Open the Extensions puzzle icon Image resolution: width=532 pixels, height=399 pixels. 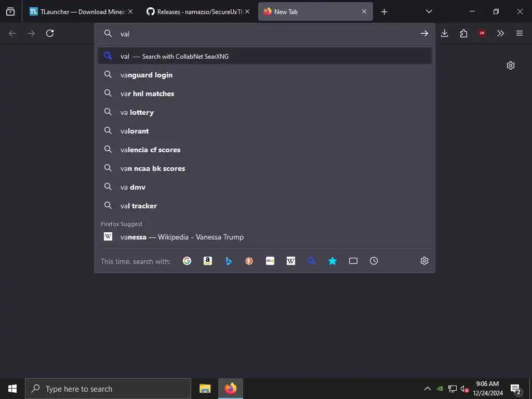(x=463, y=33)
